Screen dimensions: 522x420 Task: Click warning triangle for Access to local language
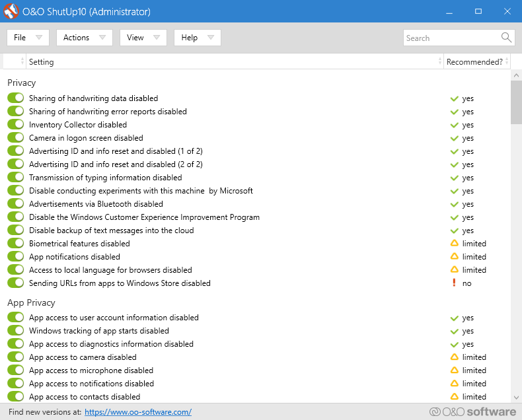tap(454, 269)
